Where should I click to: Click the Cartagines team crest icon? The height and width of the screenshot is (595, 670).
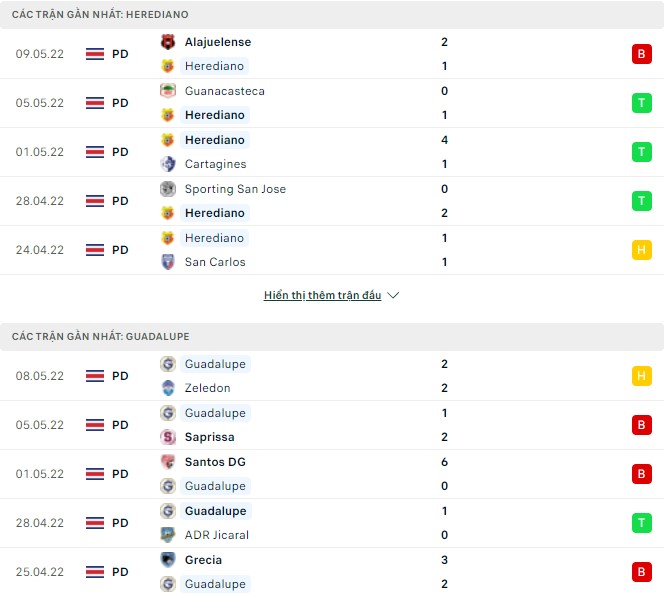[167, 164]
